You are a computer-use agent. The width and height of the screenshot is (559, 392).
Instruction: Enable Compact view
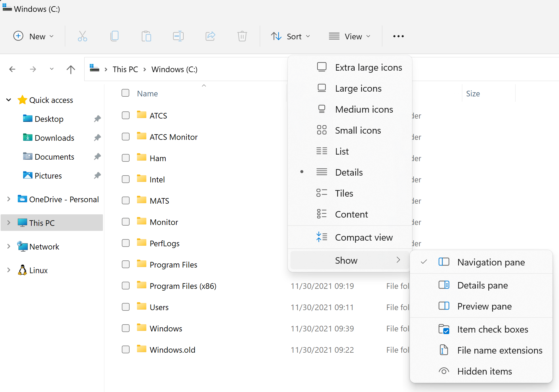tap(350, 237)
